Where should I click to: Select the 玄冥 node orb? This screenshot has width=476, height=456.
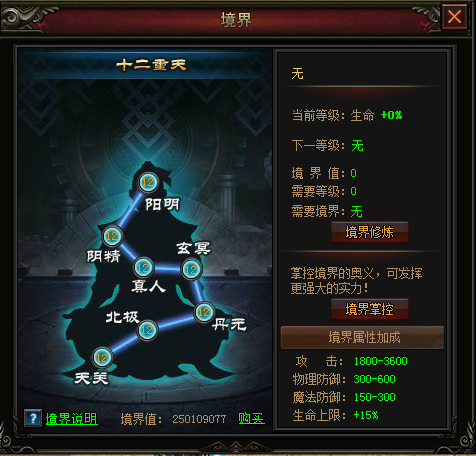point(191,269)
